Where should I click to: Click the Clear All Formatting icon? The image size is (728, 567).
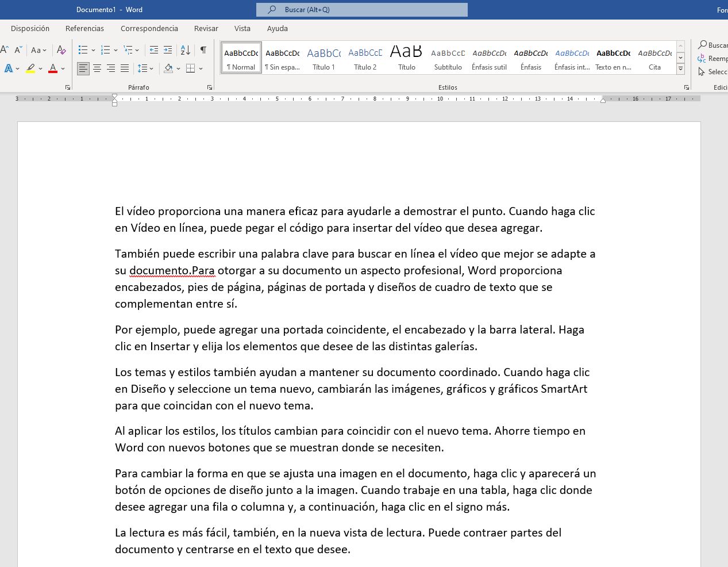[x=61, y=50]
